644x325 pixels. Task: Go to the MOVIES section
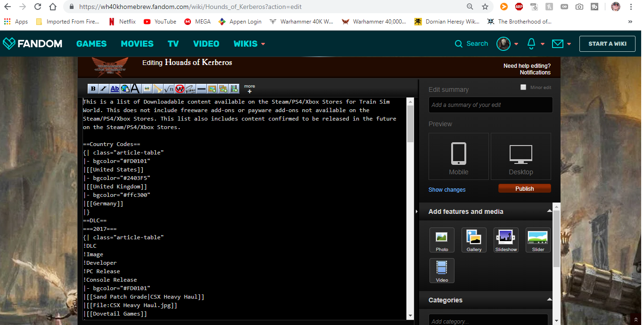click(x=137, y=44)
